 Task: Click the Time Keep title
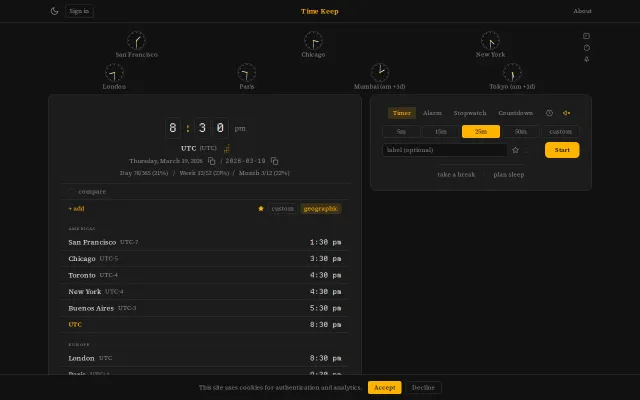point(320,11)
